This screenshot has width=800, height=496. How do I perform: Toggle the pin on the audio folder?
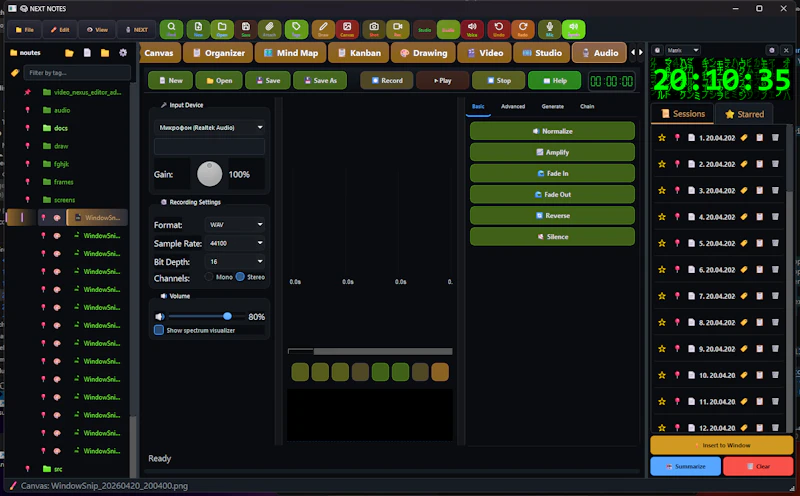(x=28, y=110)
